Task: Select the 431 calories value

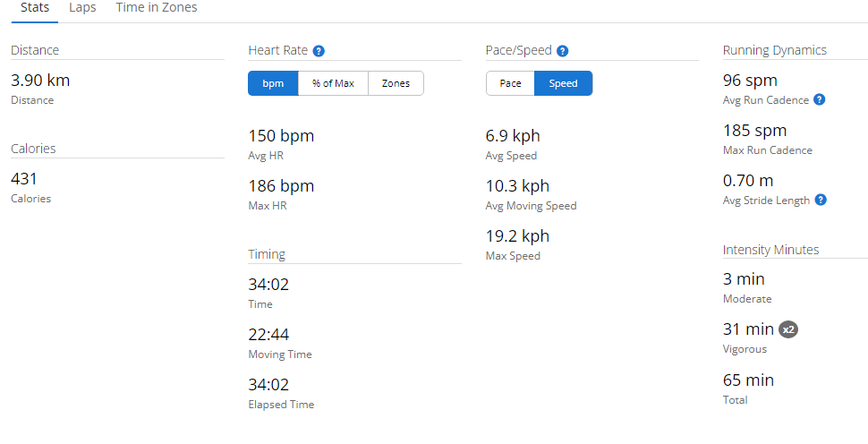Action: click(x=24, y=179)
